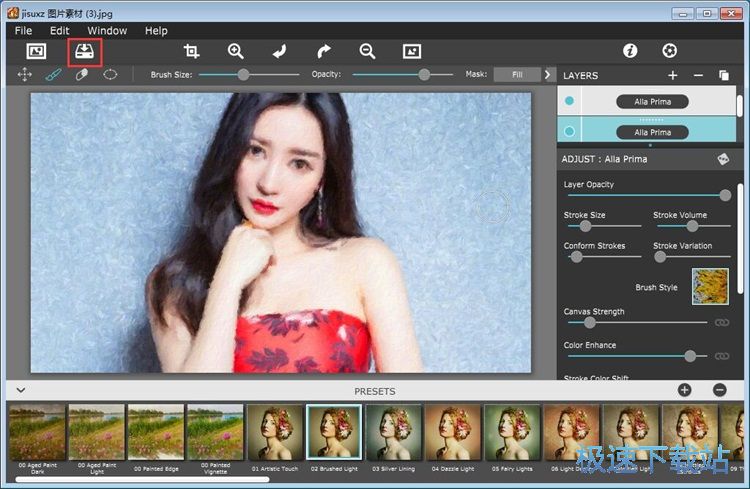
Task: Click the Zoom Out magnifier icon
Action: click(x=367, y=51)
